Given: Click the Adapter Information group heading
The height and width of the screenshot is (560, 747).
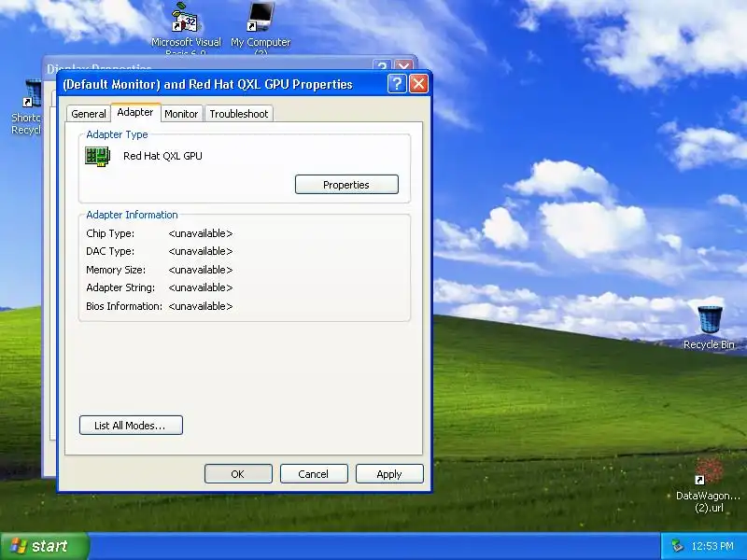Looking at the screenshot, I should click(x=132, y=215).
